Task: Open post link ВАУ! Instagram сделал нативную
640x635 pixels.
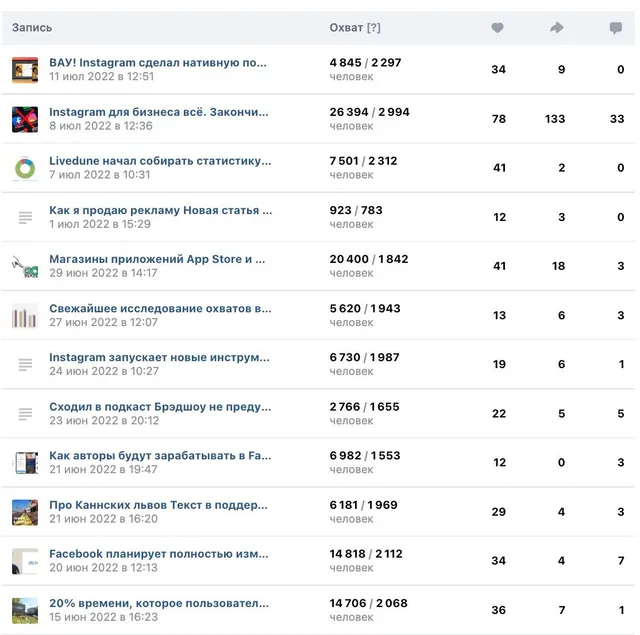Action: 158,63
